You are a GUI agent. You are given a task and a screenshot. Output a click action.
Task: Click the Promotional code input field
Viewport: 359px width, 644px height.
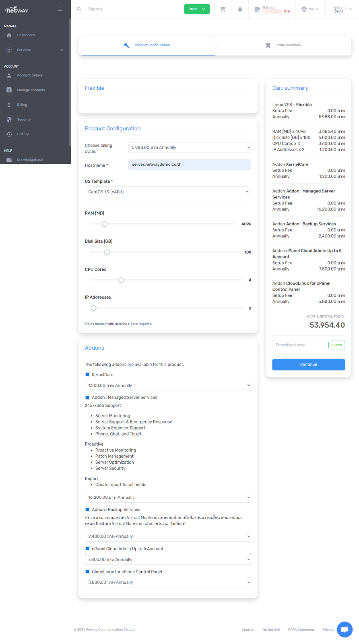point(299,345)
